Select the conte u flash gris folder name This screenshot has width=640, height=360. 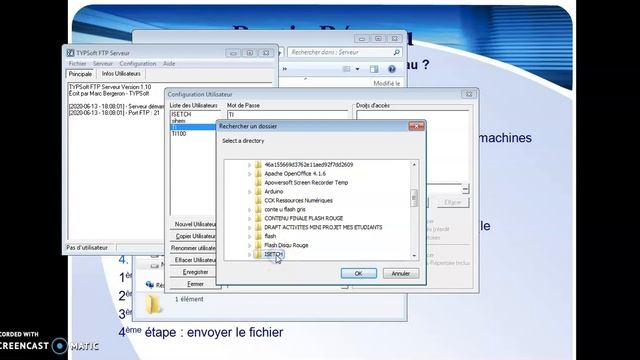click(x=285, y=209)
